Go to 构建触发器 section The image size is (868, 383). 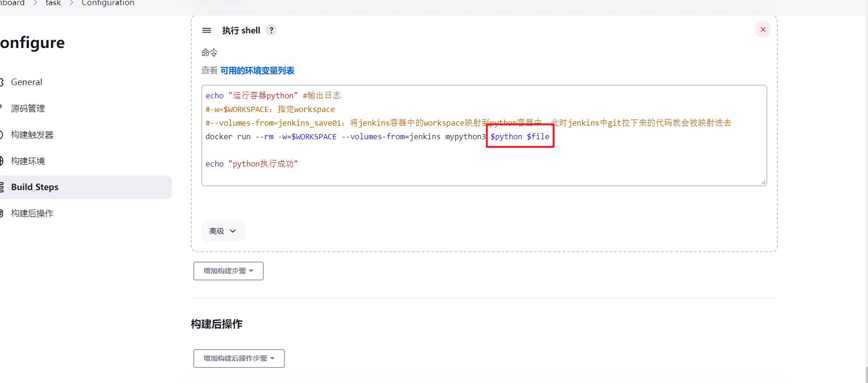coord(32,135)
